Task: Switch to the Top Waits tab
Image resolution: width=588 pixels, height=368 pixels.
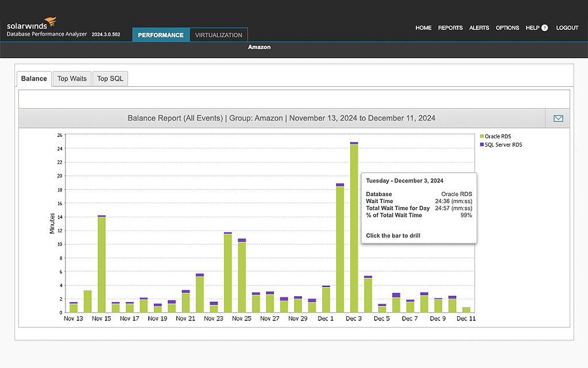Action: pyautogui.click(x=71, y=78)
